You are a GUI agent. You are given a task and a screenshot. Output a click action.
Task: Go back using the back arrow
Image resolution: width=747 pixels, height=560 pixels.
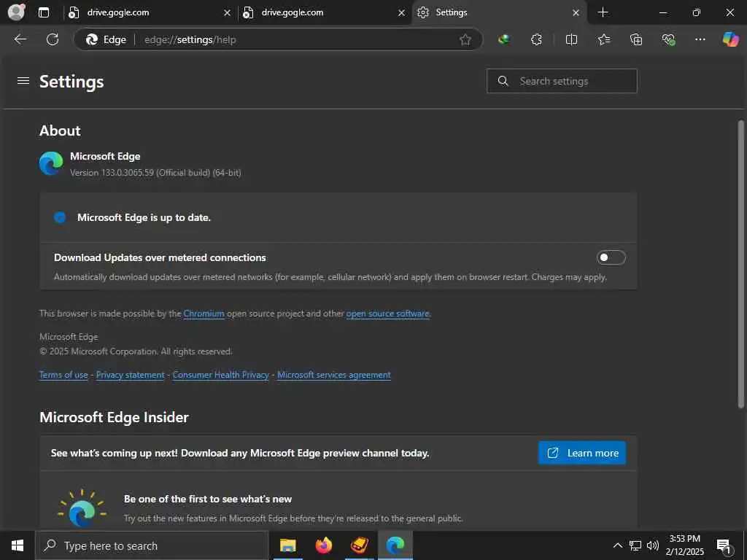[20, 39]
